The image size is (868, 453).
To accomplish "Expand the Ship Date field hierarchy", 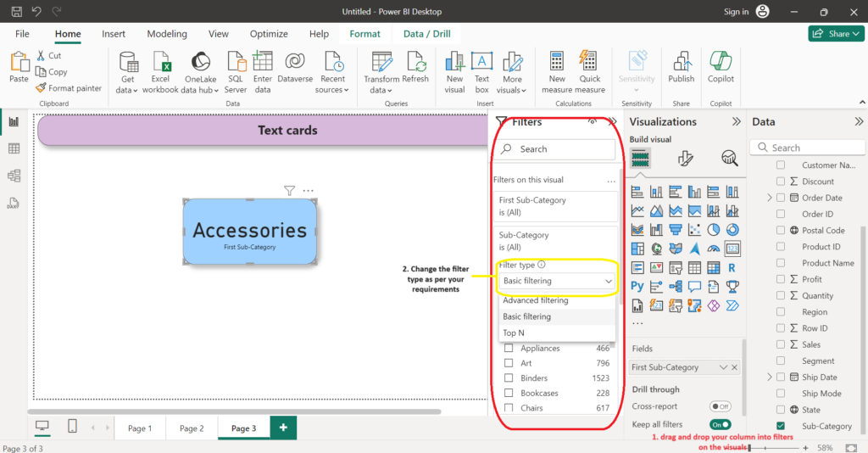I will 770,377.
